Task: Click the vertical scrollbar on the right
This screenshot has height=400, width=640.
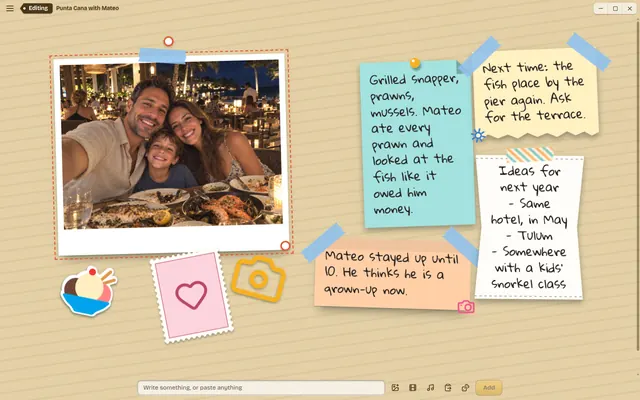Action: pos(638,184)
